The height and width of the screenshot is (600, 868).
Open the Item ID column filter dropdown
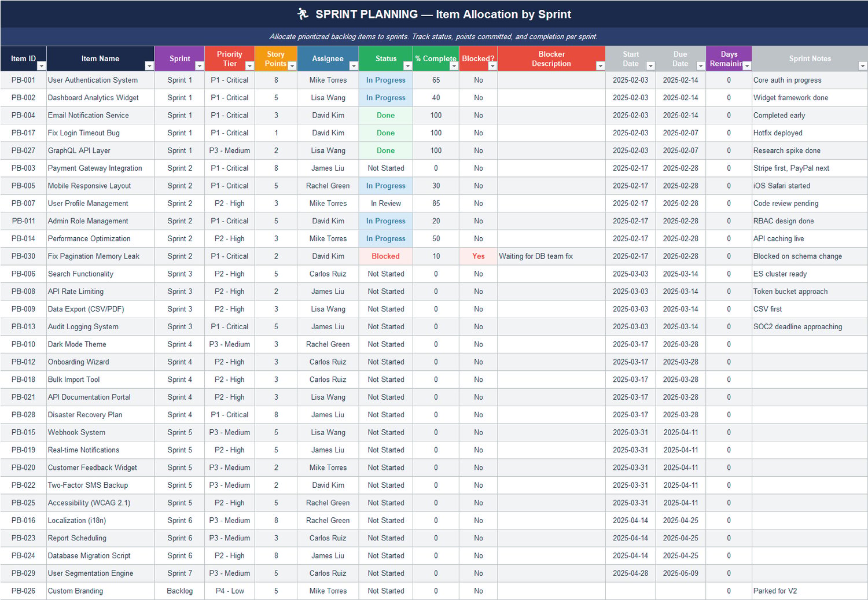(41, 66)
